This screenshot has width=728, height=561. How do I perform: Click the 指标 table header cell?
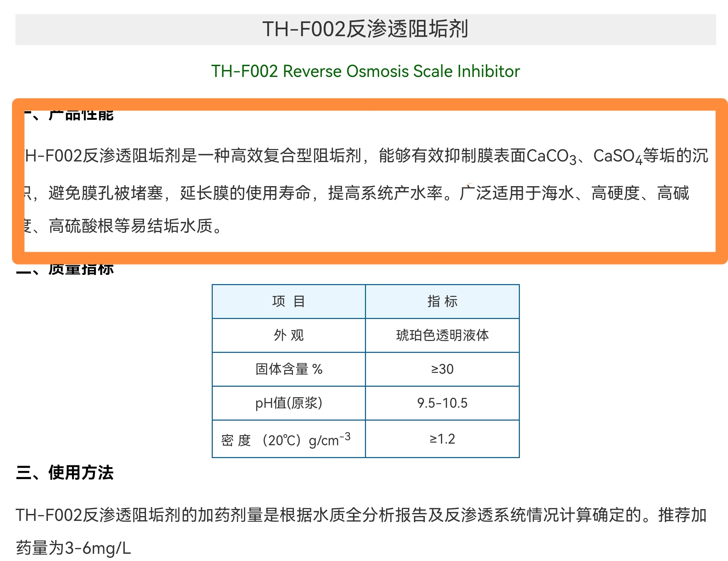click(442, 301)
